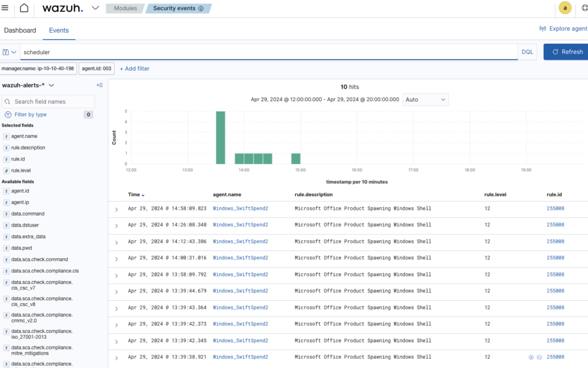The width and height of the screenshot is (588, 368).
Task: Expand the 13:39:42.345 event row
Action: (x=117, y=342)
